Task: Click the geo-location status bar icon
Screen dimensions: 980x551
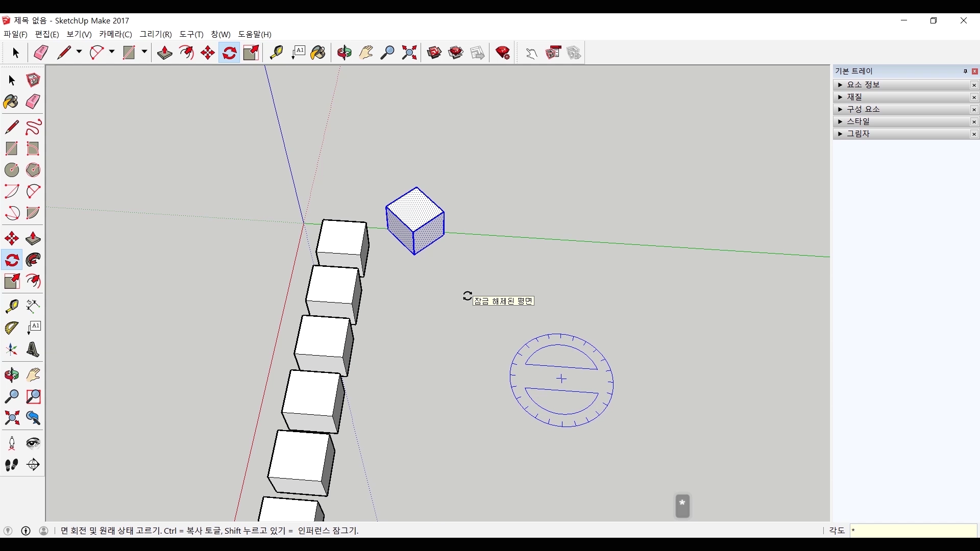Action: click(x=8, y=531)
